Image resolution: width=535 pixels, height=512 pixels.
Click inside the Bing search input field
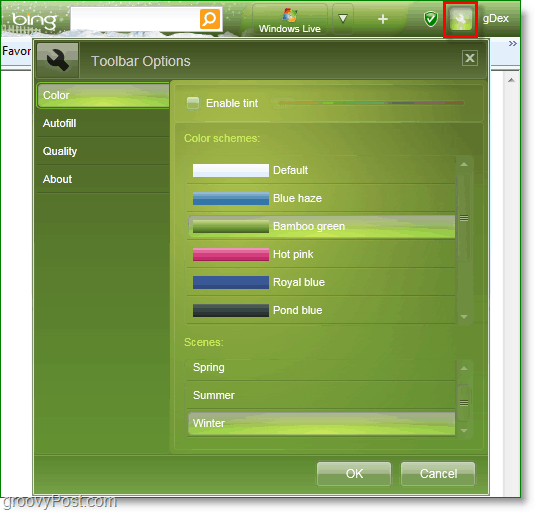coord(135,19)
